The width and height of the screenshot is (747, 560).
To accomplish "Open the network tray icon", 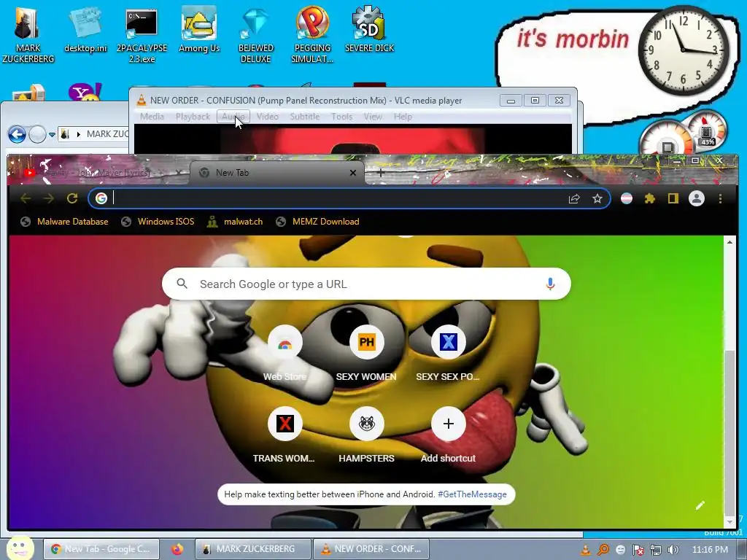I will pos(656,550).
